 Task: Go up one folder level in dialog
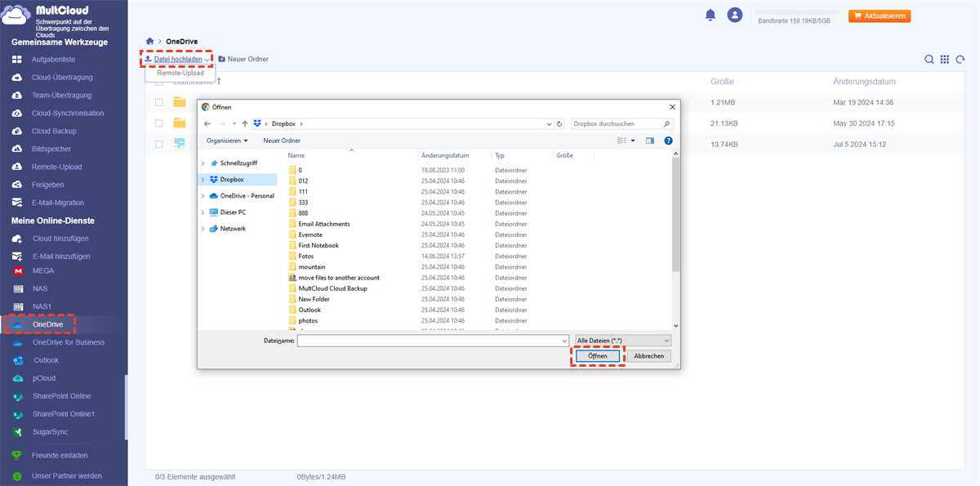245,124
